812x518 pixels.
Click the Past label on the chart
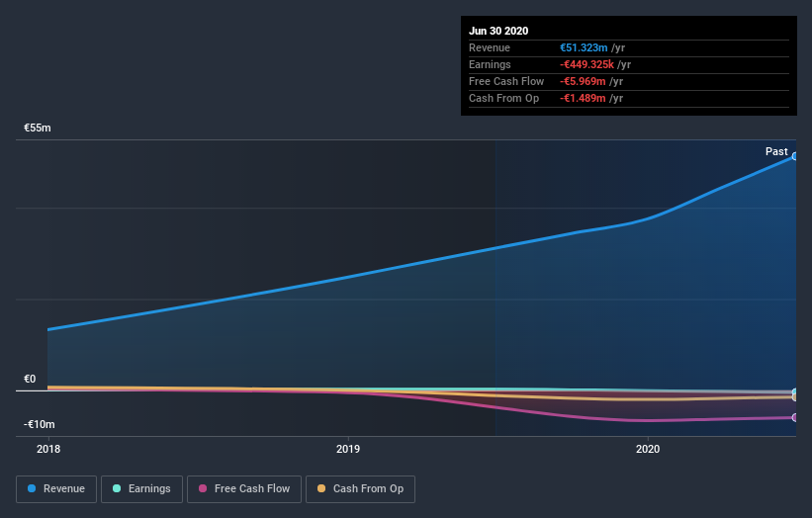coord(776,151)
